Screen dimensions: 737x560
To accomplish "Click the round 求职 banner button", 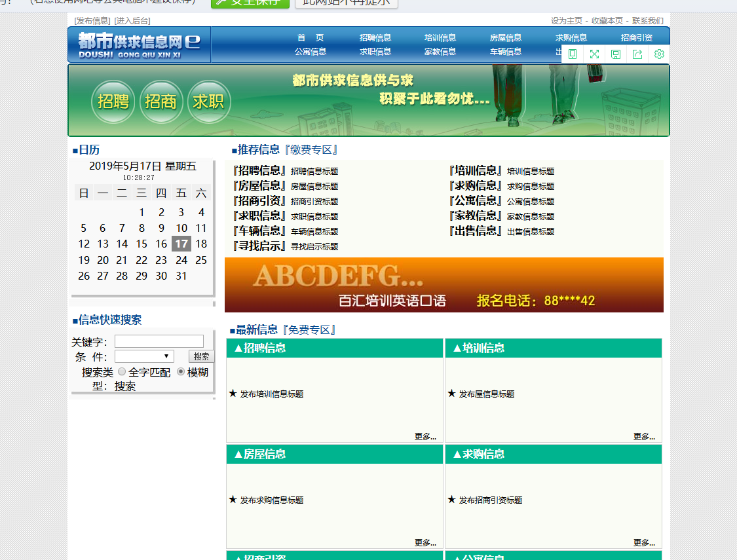I will pos(209,102).
